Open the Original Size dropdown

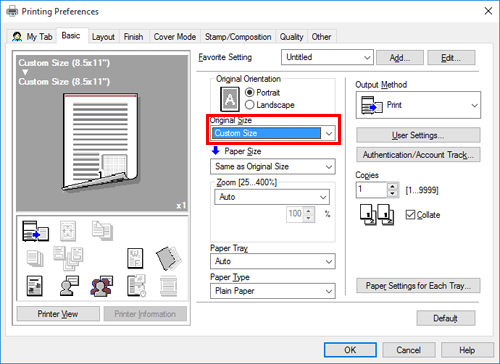(273, 133)
